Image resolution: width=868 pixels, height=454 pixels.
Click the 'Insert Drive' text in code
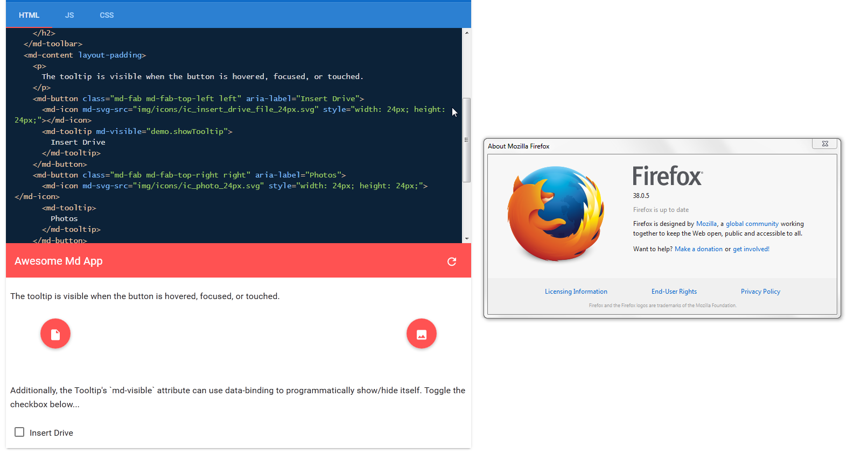[78, 142]
